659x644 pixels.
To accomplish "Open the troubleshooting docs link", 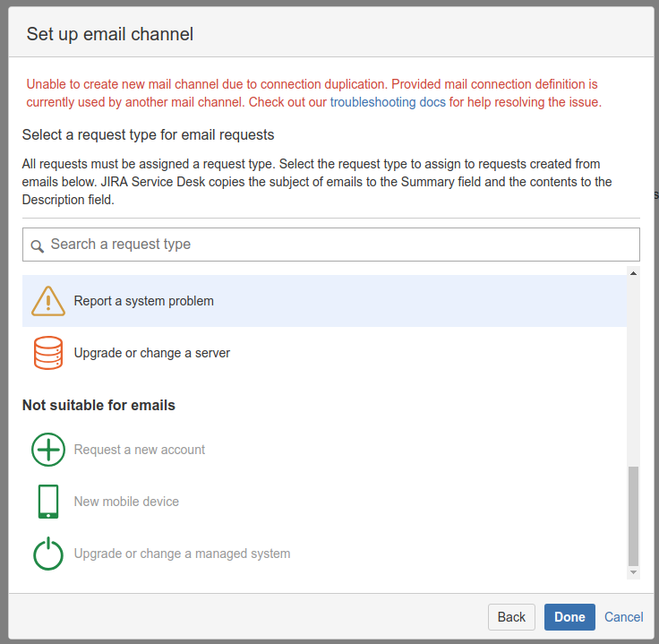I will 388,102.
